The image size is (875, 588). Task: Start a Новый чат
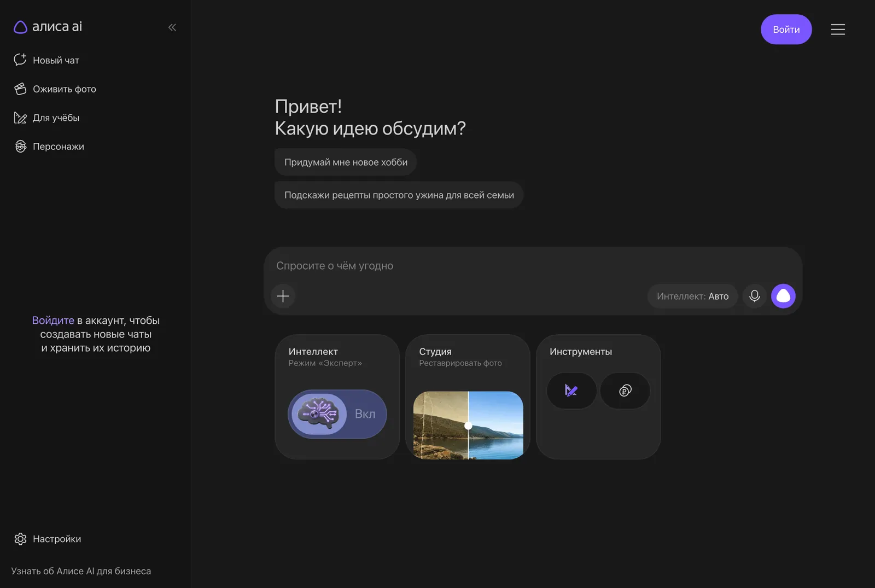(46, 60)
